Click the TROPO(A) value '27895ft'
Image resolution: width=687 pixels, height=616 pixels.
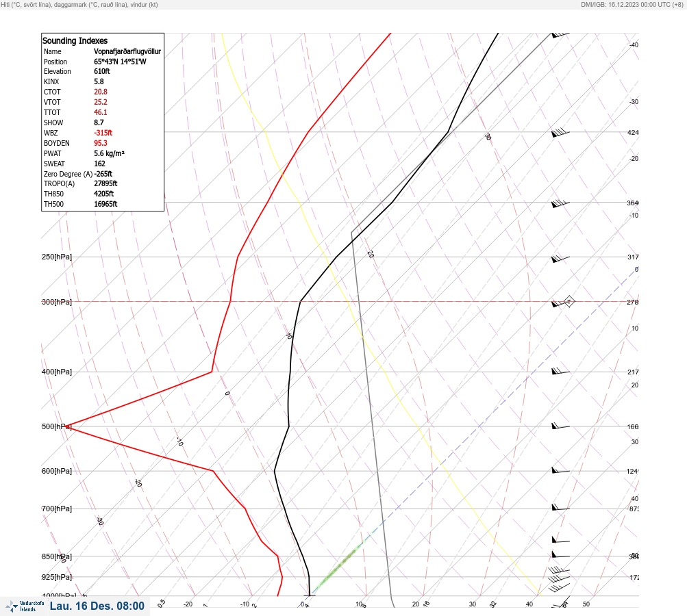(x=105, y=183)
